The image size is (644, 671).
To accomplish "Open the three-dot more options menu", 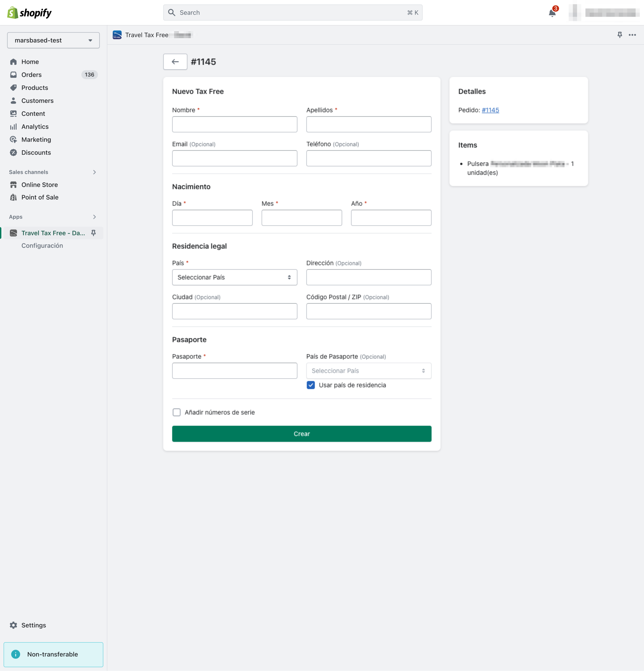I will click(x=632, y=35).
